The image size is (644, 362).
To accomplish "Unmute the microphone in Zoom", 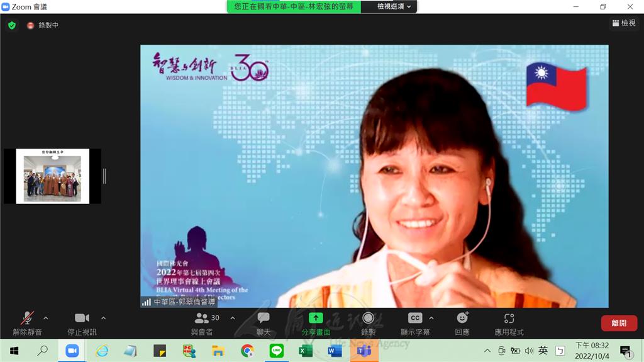I will tap(27, 323).
